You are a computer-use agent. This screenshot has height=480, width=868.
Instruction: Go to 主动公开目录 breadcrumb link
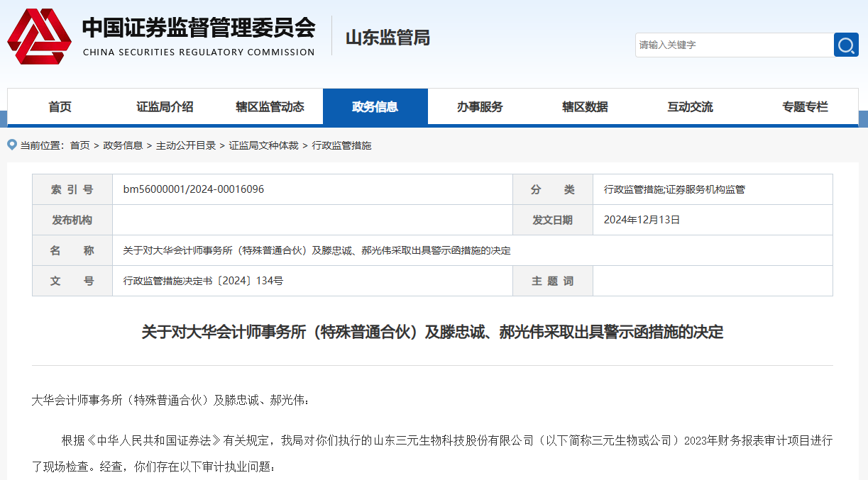click(186, 145)
